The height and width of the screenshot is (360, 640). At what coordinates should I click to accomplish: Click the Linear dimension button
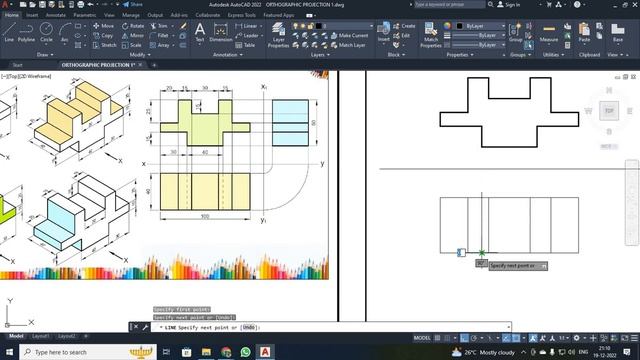pyautogui.click(x=246, y=26)
